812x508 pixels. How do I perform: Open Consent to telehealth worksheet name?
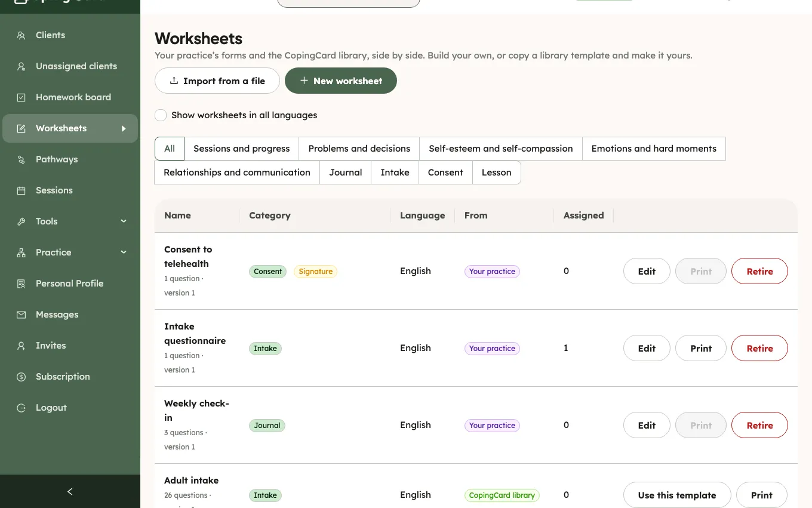pos(188,257)
